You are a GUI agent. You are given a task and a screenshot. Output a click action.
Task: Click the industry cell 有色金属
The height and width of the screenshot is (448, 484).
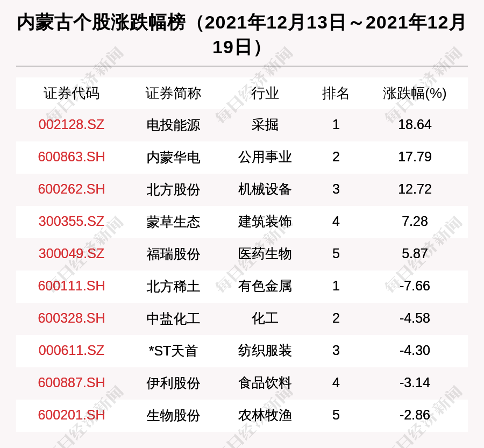tap(265, 286)
